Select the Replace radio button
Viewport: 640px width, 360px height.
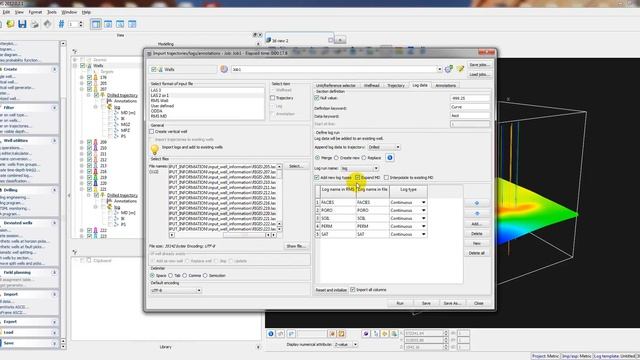(x=364, y=158)
